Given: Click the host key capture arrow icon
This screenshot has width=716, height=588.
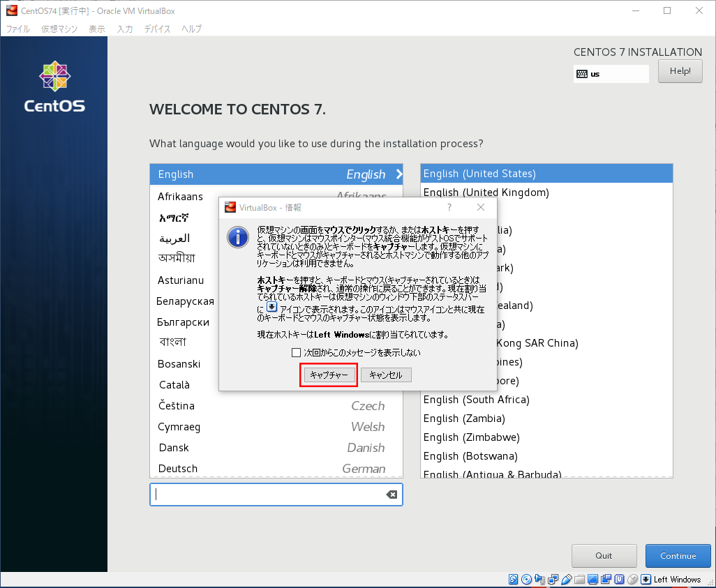Looking at the screenshot, I should coord(646,580).
